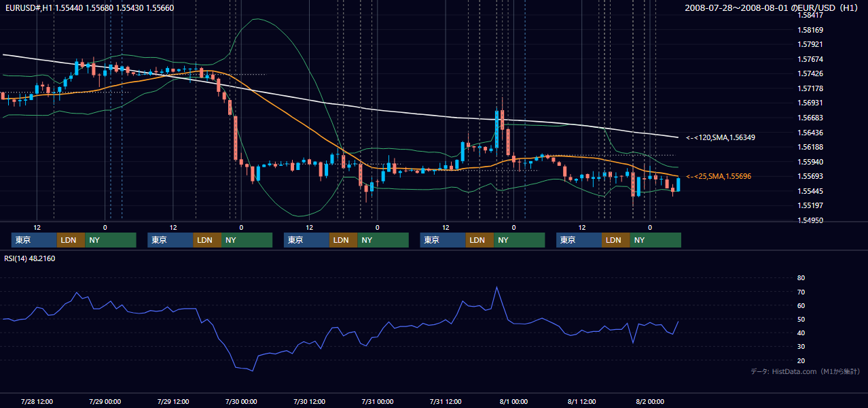Select the 25 SMA 1.55696 label
The width and height of the screenshot is (868, 408).
[719, 176]
